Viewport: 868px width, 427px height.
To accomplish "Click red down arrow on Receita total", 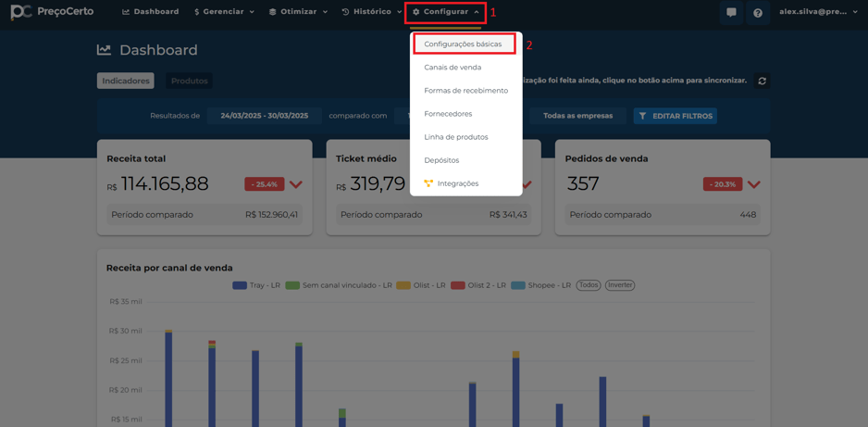I will 296,184.
